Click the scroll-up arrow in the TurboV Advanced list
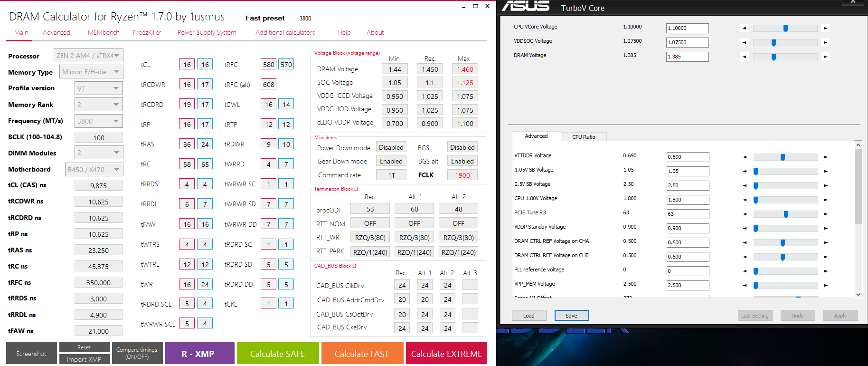The image size is (868, 366). pos(858,144)
